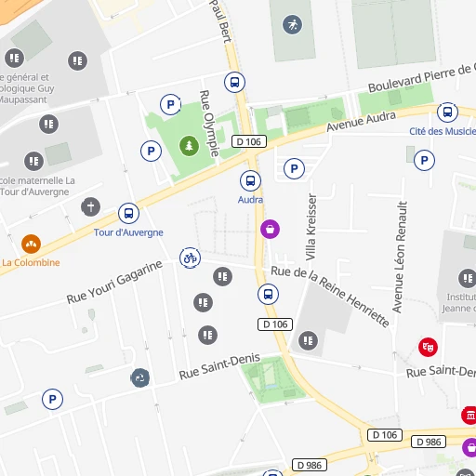Image resolution: width=476 pixels, height=476 pixels.
Task: Select La Colombine bakery icon
Action: (31, 244)
